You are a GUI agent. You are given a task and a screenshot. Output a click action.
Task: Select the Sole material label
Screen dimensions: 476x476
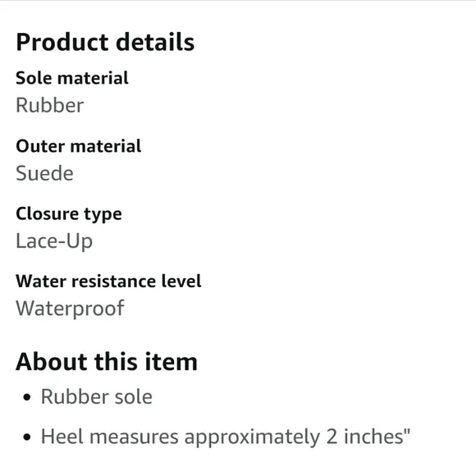pyautogui.click(x=72, y=78)
